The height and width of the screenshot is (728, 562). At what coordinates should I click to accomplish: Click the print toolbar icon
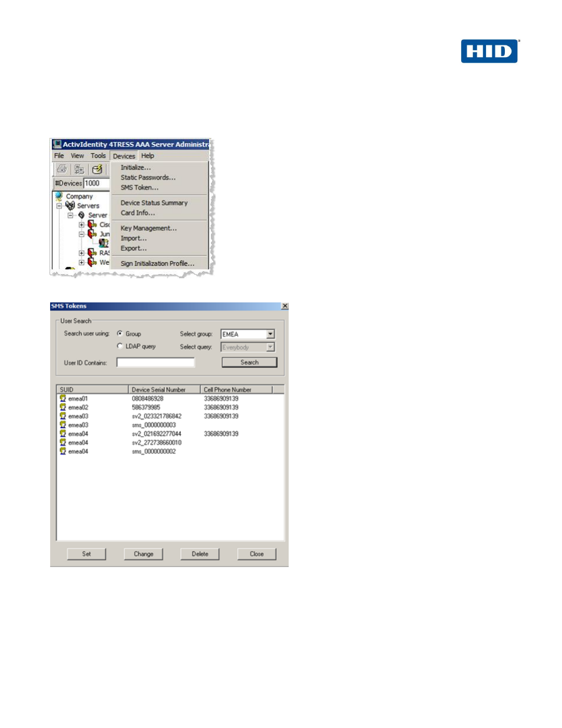pyautogui.click(x=62, y=169)
